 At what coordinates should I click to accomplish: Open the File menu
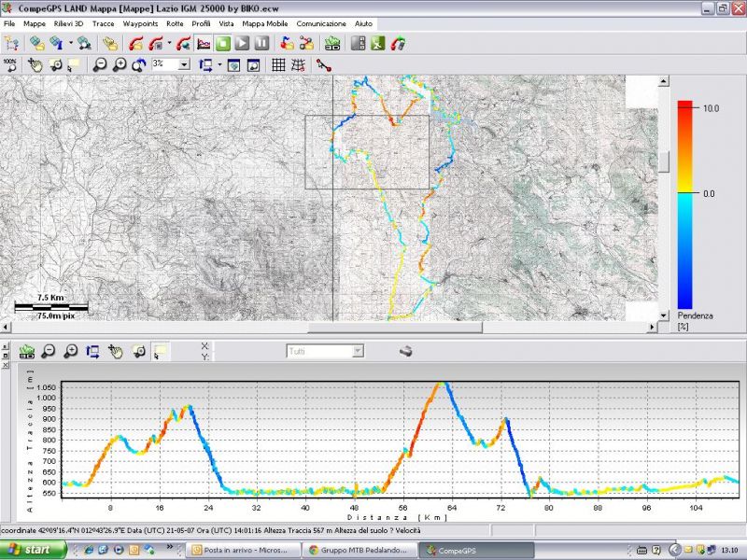pos(9,23)
